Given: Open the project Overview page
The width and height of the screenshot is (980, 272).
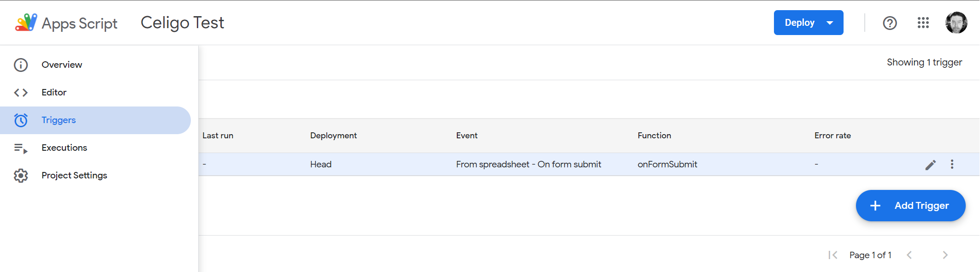Looking at the screenshot, I should (61, 65).
